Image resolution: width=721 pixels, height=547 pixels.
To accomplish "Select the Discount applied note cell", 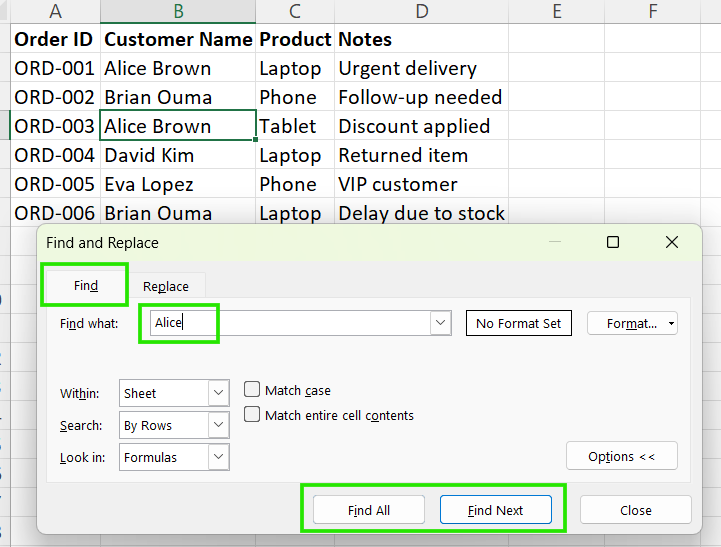I will point(422,126).
